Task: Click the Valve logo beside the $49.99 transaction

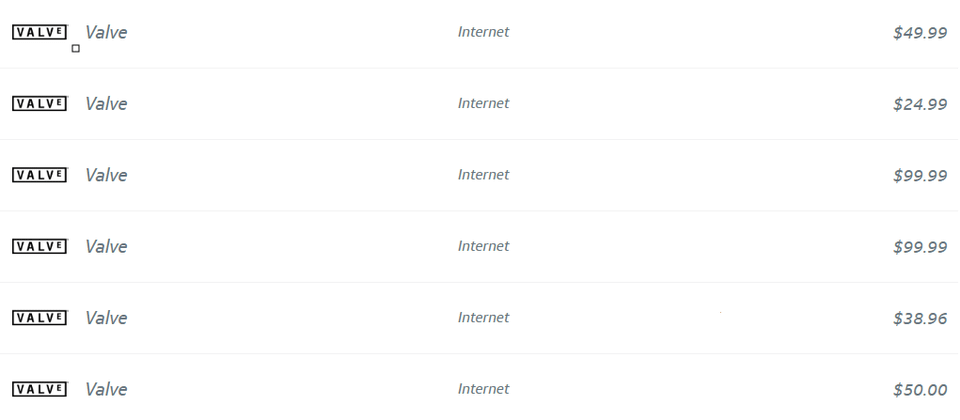Action: pos(39,32)
